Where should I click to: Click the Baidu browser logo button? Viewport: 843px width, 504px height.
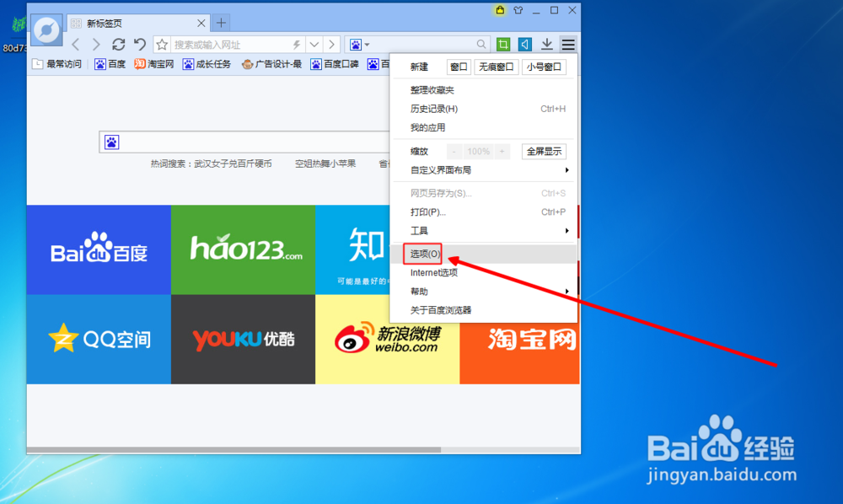tap(46, 30)
